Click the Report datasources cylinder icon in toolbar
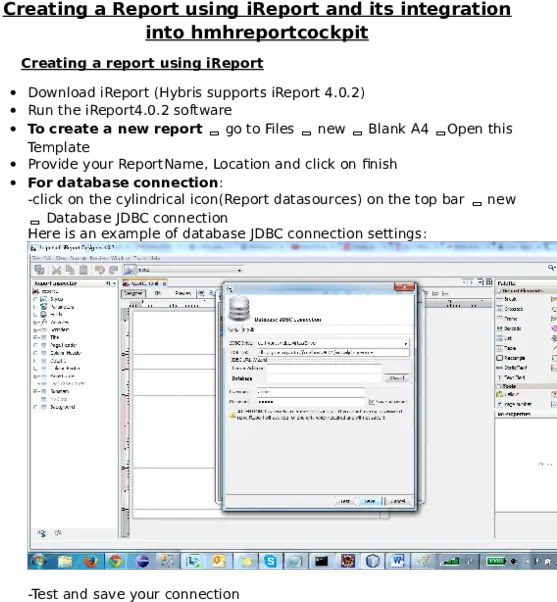This screenshot has height=602, width=557. (x=129, y=270)
